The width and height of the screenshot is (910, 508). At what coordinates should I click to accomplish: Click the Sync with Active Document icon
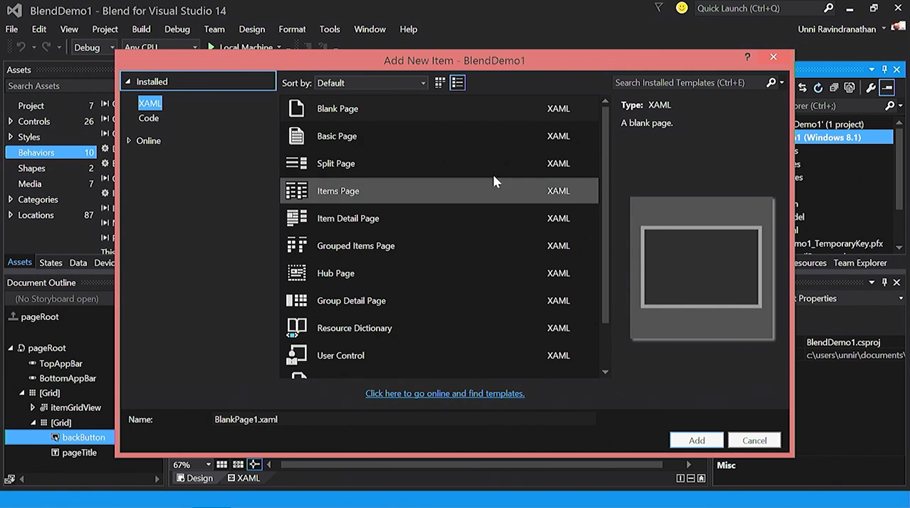[x=803, y=88]
